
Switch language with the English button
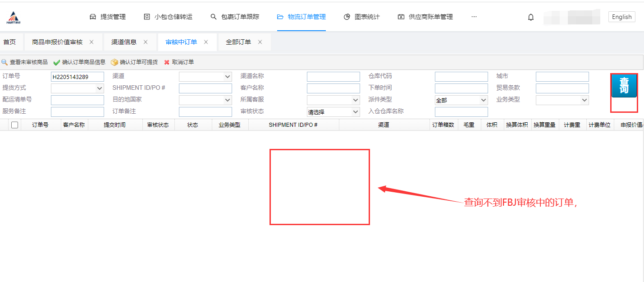pyautogui.click(x=621, y=17)
